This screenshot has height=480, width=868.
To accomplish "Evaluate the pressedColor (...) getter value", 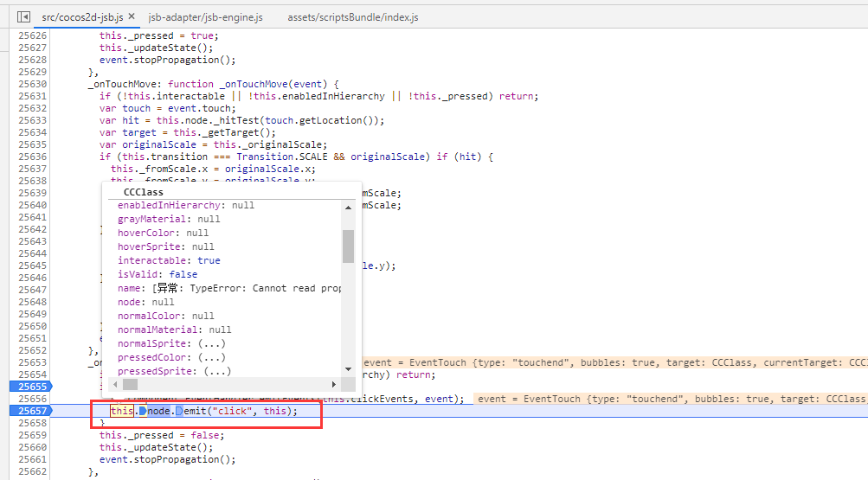I will point(212,357).
